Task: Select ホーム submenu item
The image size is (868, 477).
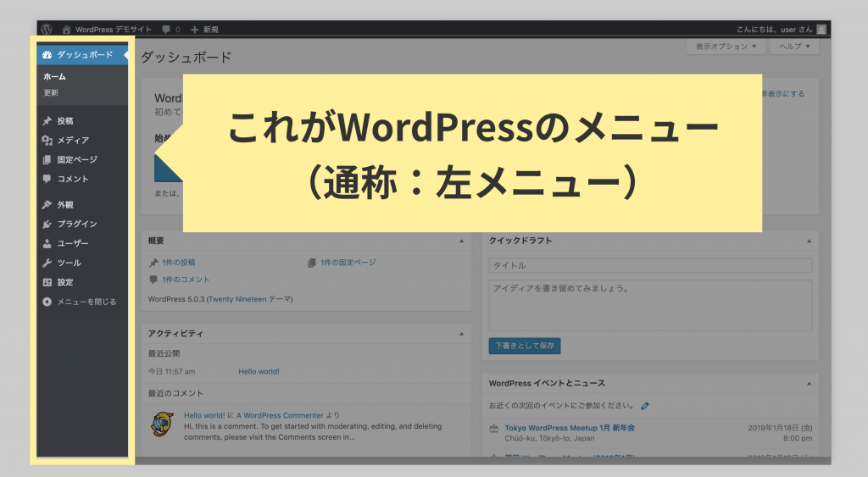Action: (x=55, y=77)
